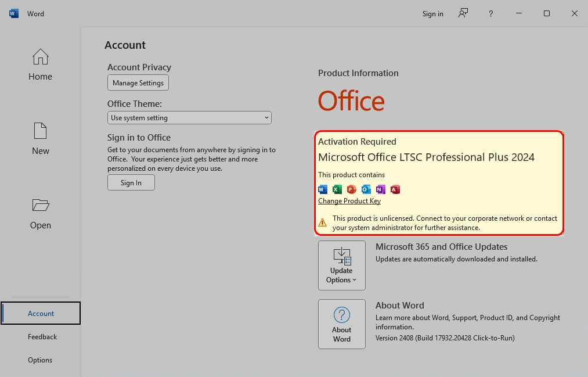Click the product name LTSC Professional Plus 2024

[427, 157]
